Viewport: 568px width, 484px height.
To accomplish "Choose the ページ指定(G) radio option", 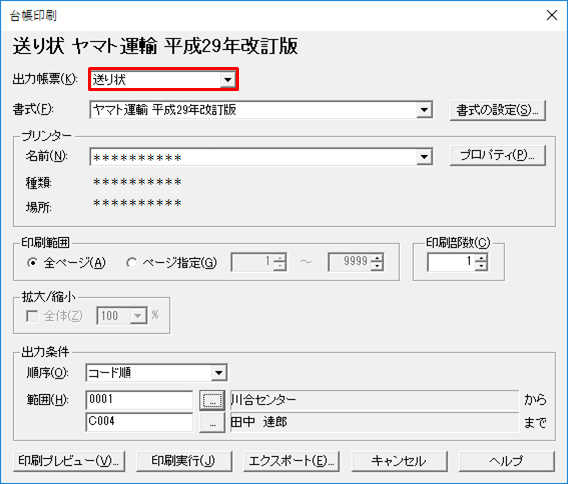I will [131, 263].
